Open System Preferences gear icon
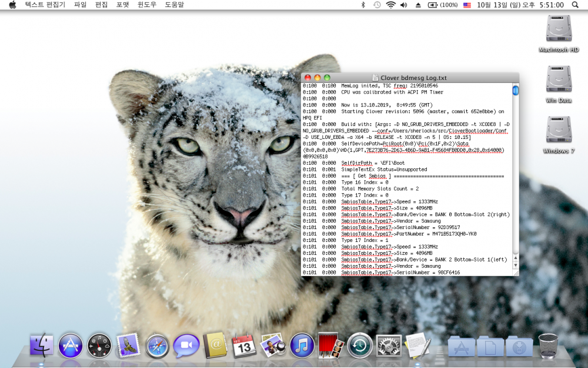The image size is (588, 368). point(389,346)
